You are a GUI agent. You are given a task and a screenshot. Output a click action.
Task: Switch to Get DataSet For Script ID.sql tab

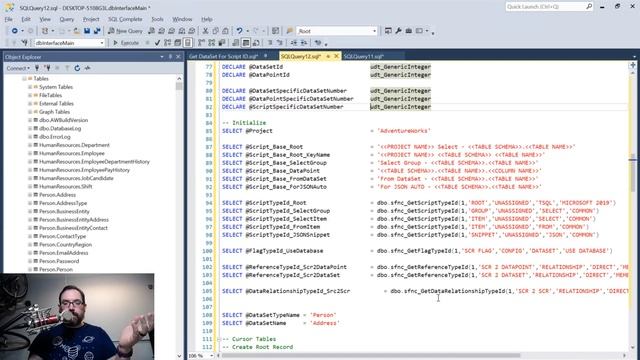pyautogui.click(x=224, y=56)
